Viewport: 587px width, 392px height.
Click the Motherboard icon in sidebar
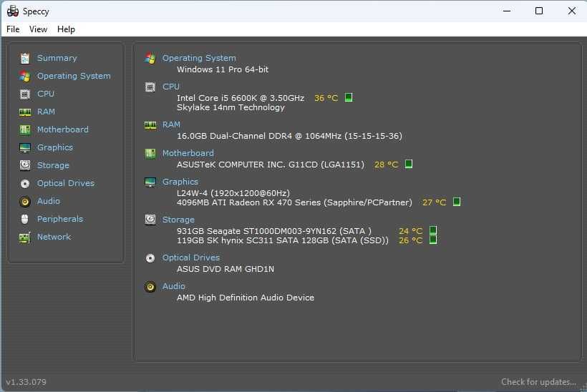pos(25,129)
